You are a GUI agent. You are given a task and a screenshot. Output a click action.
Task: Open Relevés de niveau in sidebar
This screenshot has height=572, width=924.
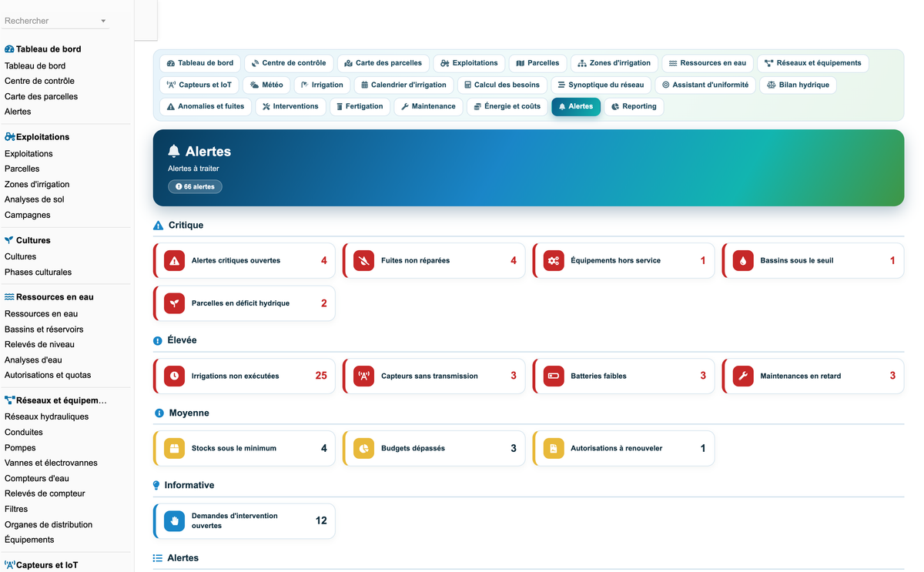coord(39,344)
